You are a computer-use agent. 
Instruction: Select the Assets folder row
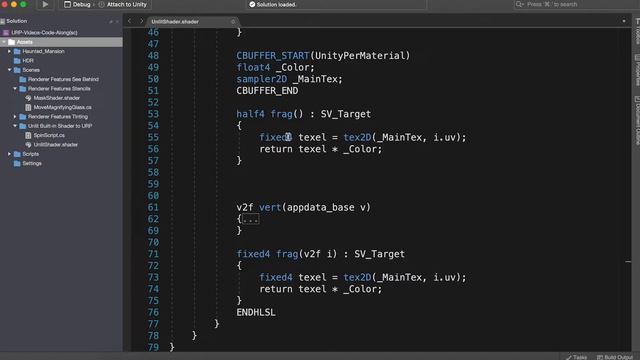(x=61, y=42)
